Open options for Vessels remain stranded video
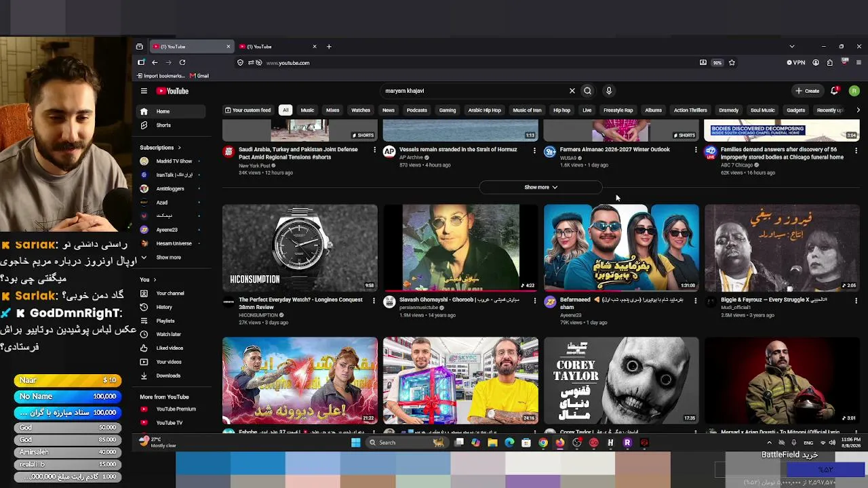 (534, 150)
